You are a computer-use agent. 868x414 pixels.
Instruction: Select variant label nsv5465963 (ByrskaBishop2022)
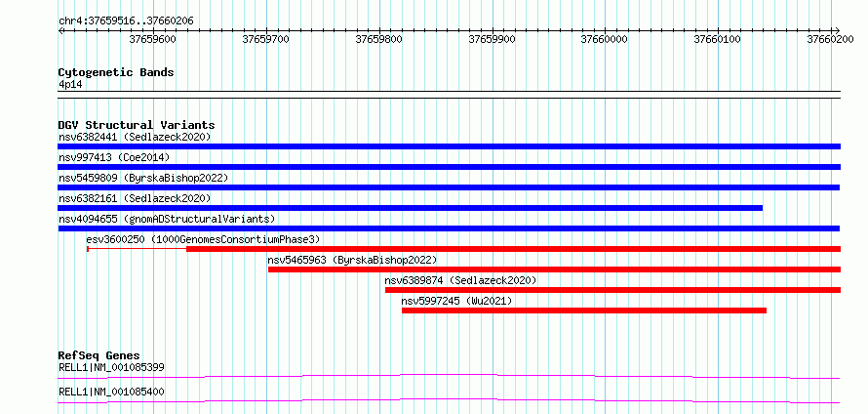click(352, 260)
